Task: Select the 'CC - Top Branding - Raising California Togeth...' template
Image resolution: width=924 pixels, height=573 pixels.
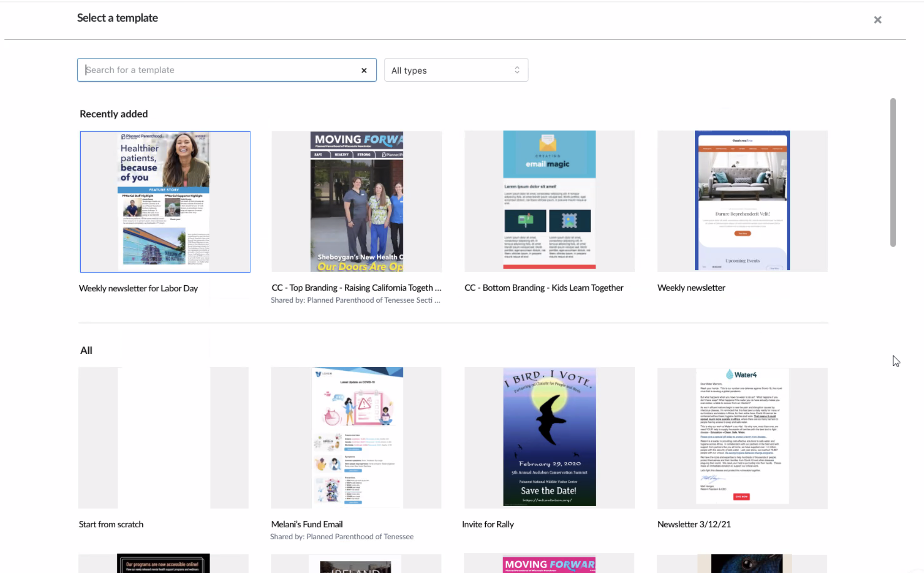Action: [357, 201]
